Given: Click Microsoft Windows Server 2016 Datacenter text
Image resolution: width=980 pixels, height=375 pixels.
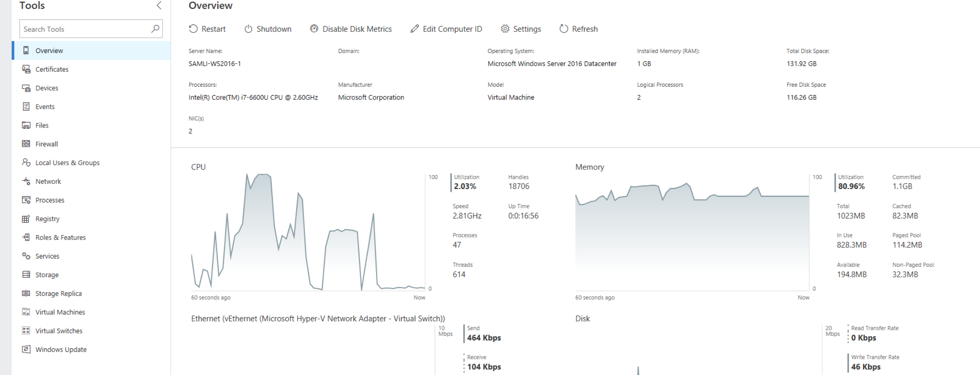Looking at the screenshot, I should 552,64.
